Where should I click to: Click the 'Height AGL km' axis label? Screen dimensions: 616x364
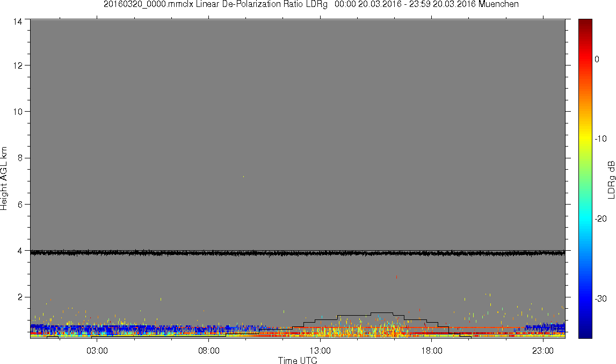[4, 178]
